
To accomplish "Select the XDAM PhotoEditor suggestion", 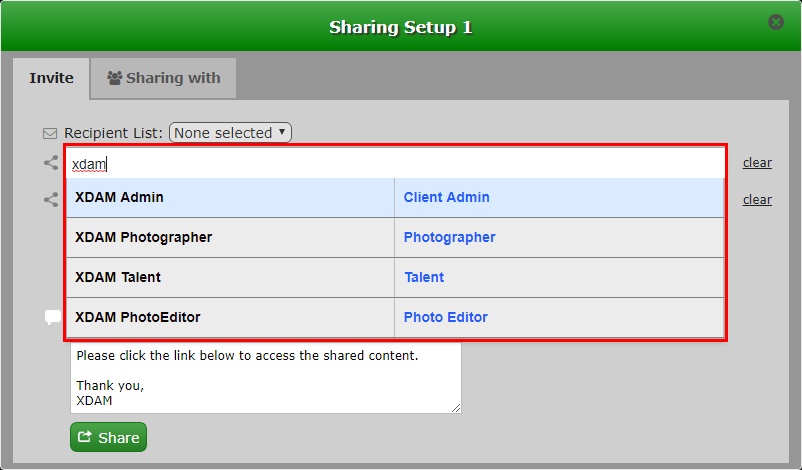I will 138,318.
